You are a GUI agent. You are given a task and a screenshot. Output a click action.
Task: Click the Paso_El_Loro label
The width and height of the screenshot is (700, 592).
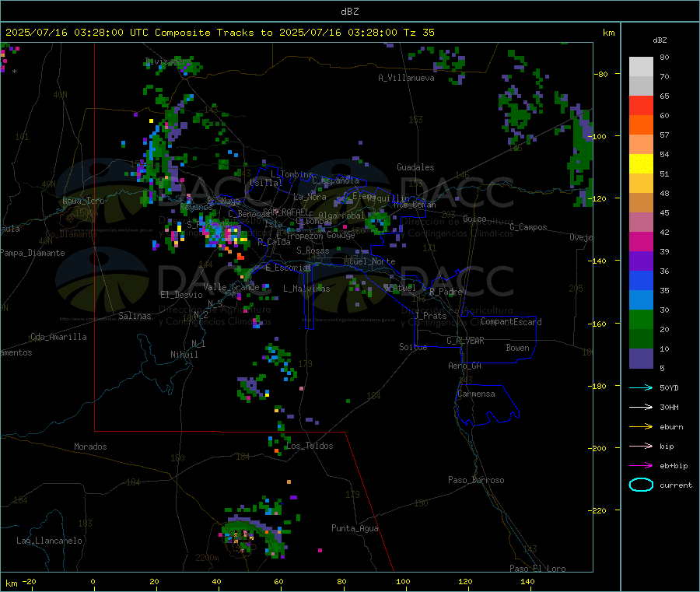coord(537,569)
